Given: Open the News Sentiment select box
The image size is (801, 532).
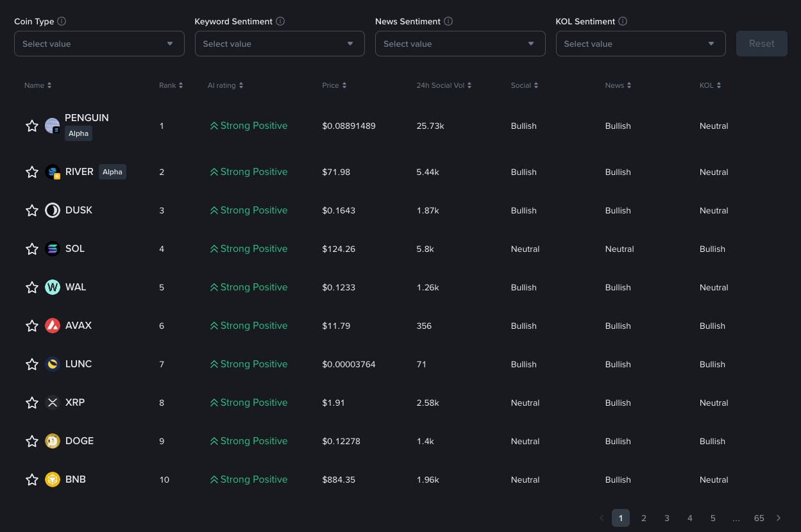Looking at the screenshot, I should pos(460,44).
